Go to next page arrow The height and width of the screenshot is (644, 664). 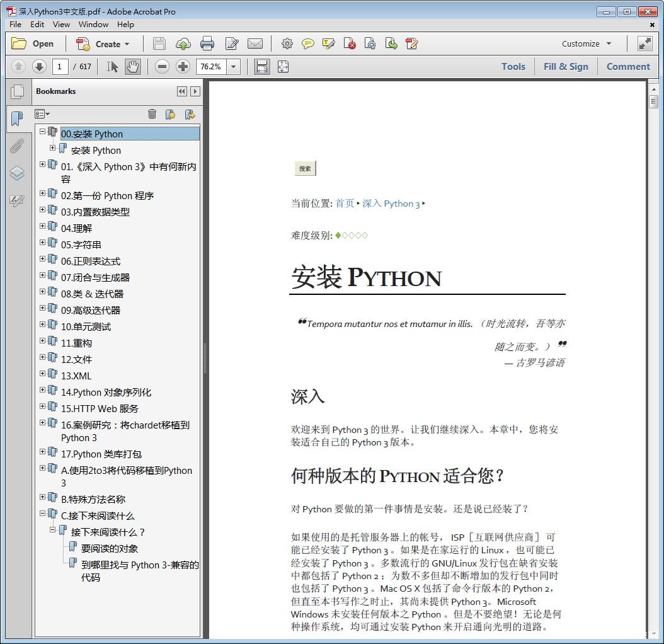pyautogui.click(x=39, y=66)
